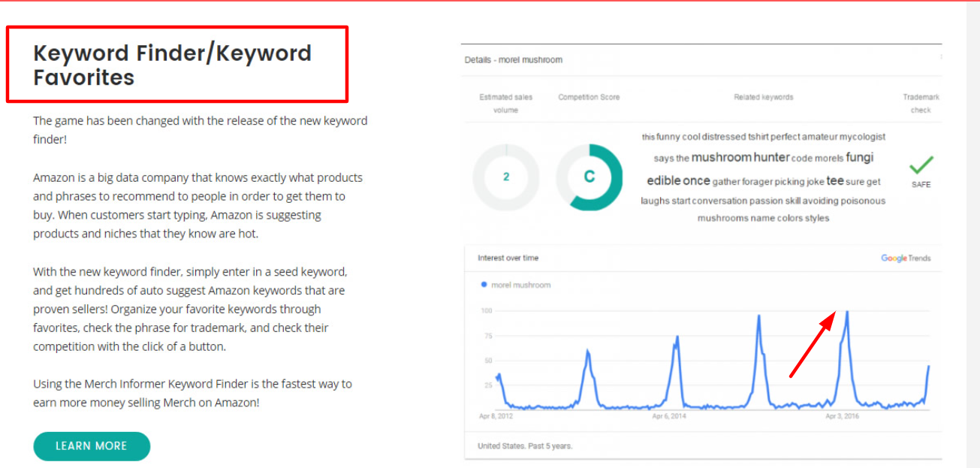Viewport: 980px width, 468px height.
Task: Click 'United States. Past 5 years.' footer text
Action: tap(525, 446)
